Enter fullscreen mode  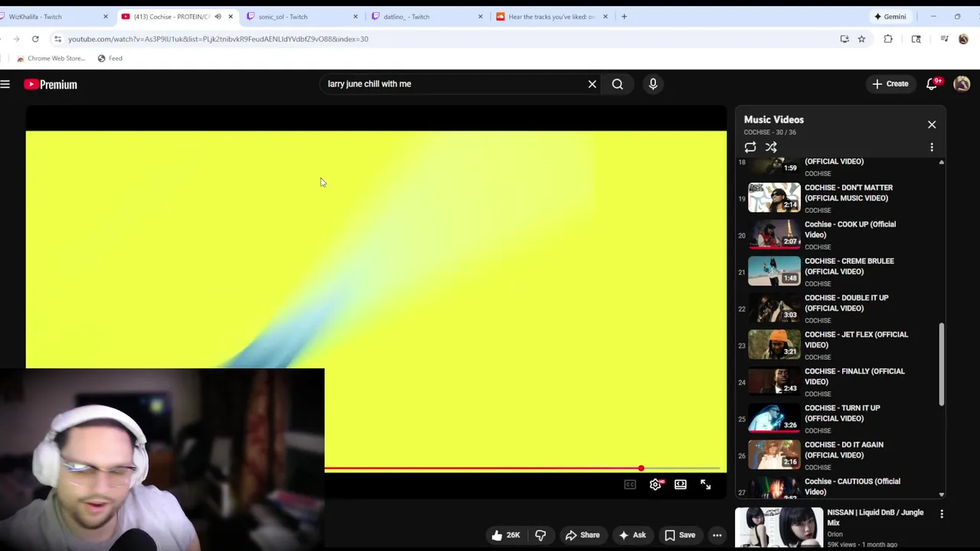point(706,484)
